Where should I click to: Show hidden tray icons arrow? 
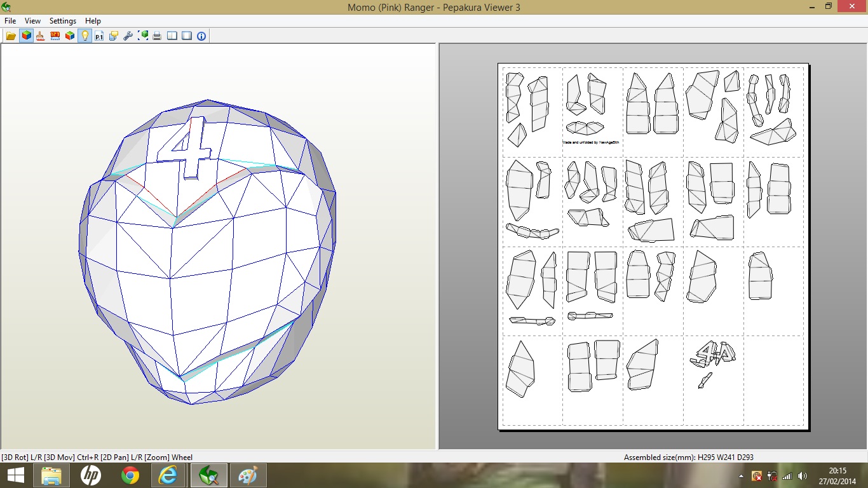coord(741,475)
